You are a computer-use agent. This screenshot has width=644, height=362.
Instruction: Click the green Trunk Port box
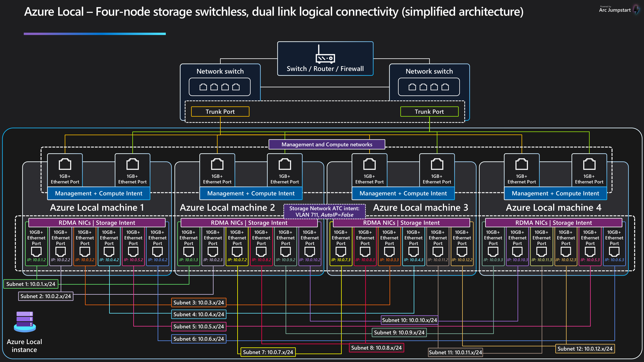(x=429, y=112)
